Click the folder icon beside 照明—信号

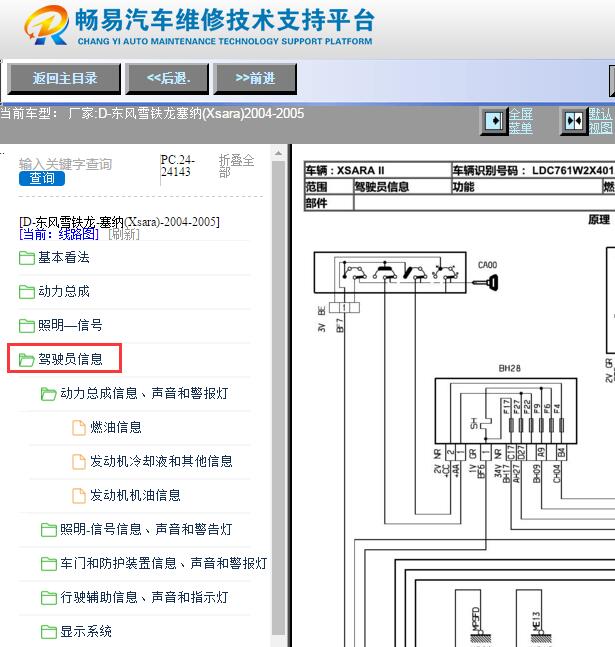click(x=27, y=326)
